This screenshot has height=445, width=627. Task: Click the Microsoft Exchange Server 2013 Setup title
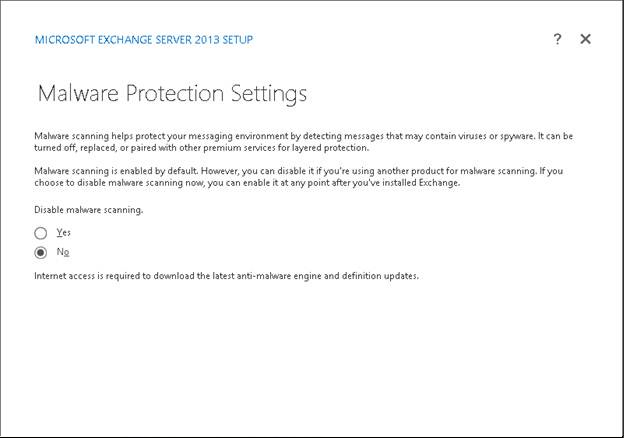tap(144, 40)
